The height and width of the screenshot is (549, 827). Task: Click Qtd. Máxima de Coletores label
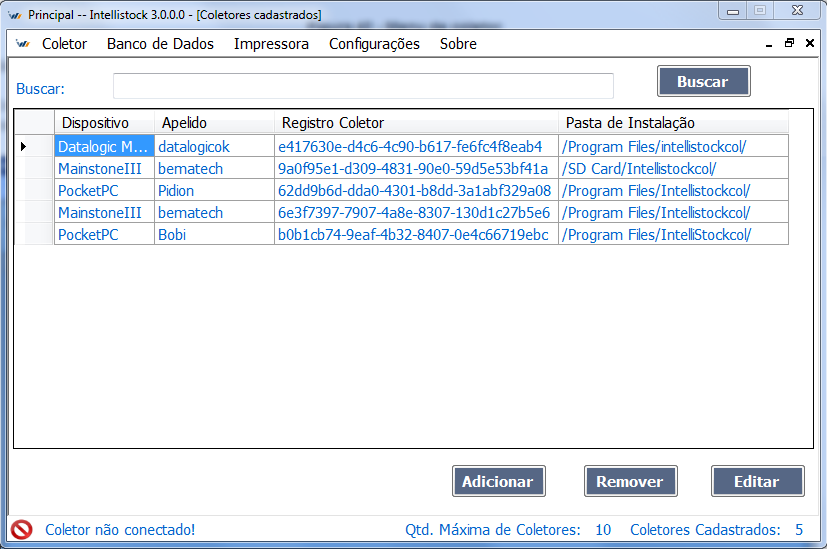[x=493, y=529]
